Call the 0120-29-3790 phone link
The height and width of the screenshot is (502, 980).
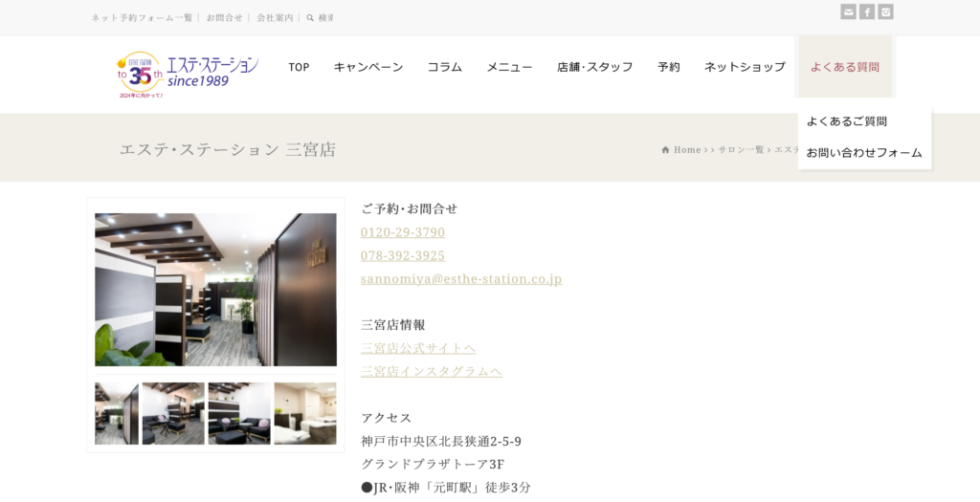(403, 232)
